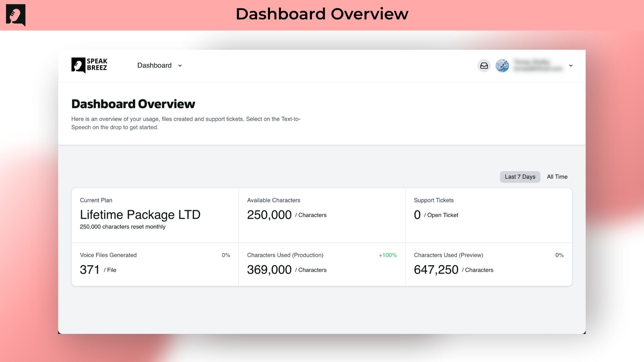
Task: Open the Dashboard menu label
Action: (x=154, y=65)
